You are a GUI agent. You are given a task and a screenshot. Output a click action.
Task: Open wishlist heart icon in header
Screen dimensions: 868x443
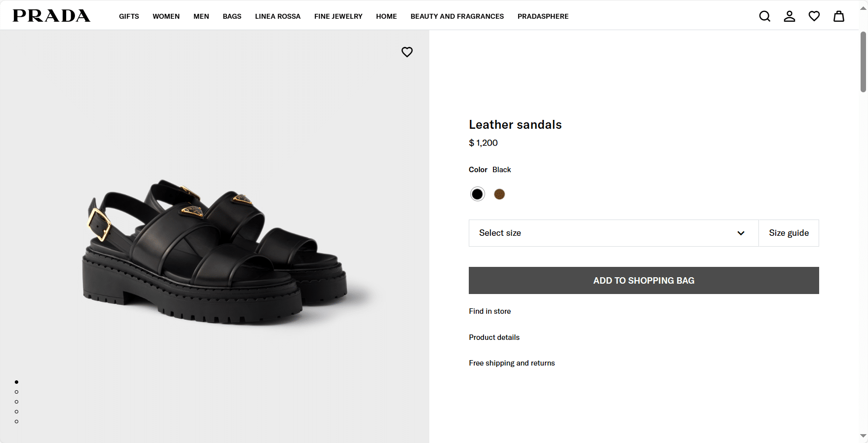click(x=814, y=16)
